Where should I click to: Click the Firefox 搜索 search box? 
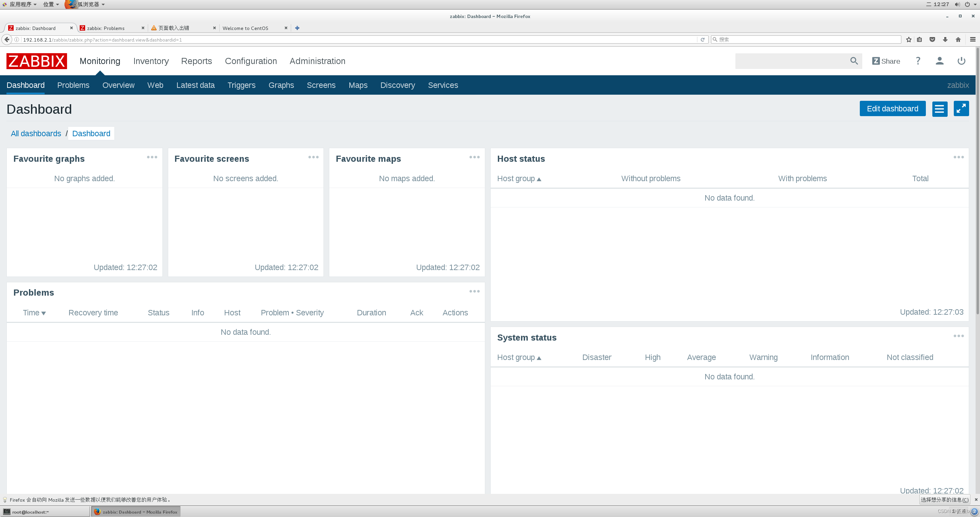pos(806,40)
